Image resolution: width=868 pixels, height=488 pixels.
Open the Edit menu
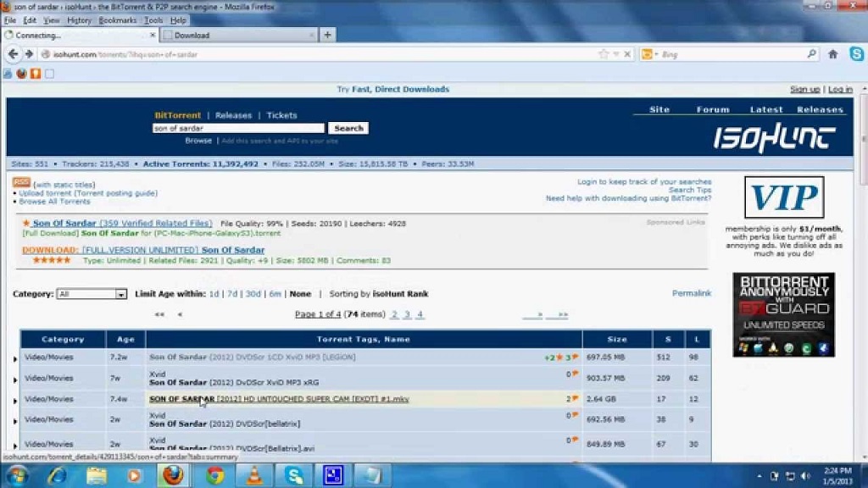(x=30, y=20)
